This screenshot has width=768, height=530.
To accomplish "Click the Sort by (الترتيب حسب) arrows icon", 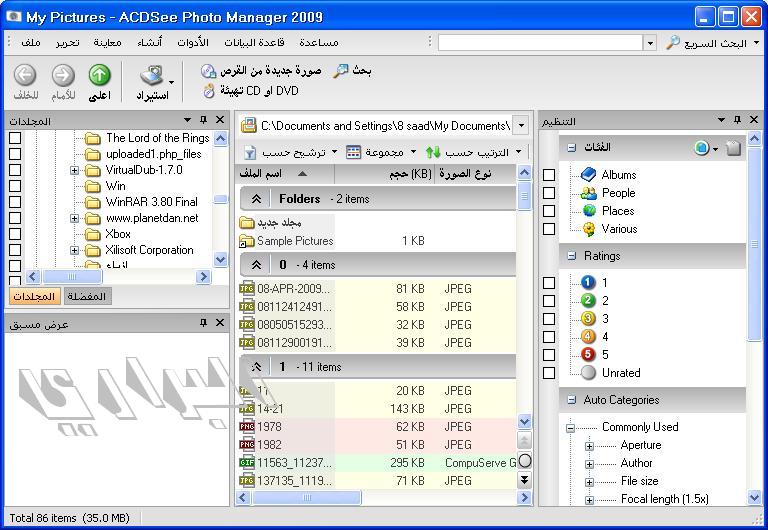I will (433, 152).
